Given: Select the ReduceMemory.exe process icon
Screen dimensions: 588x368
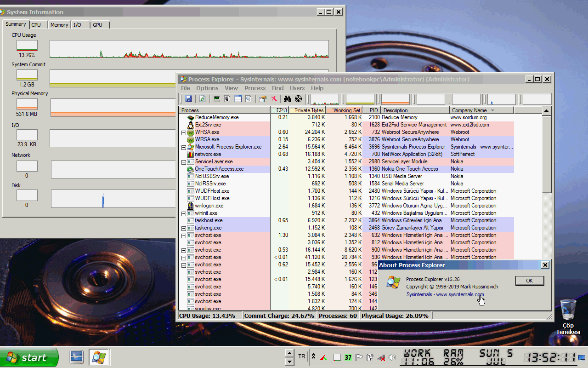Looking at the screenshot, I should click(191, 117).
